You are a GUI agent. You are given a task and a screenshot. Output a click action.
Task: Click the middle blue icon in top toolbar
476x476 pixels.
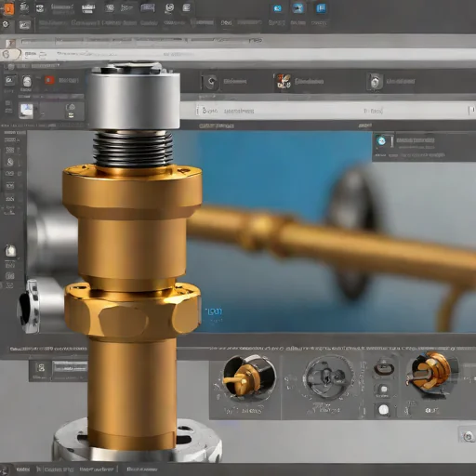(x=298, y=7)
